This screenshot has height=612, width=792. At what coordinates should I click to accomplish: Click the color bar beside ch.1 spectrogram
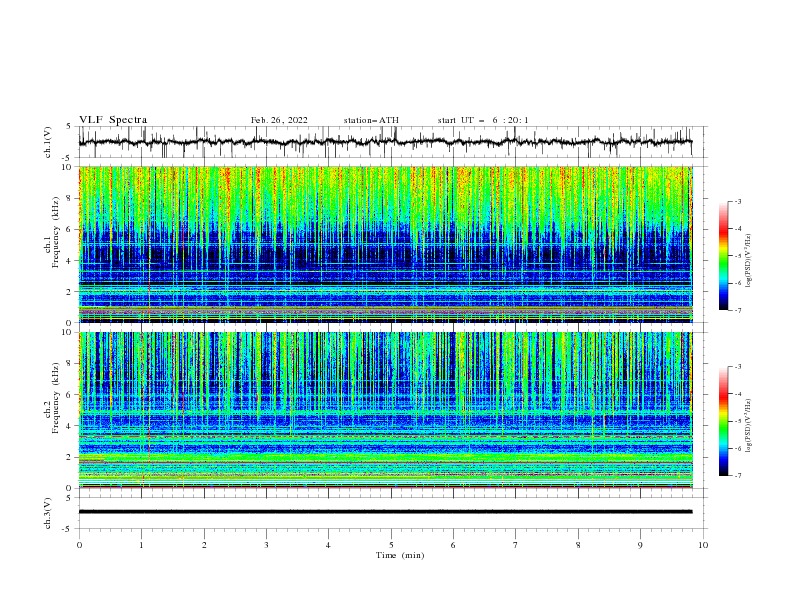click(723, 256)
